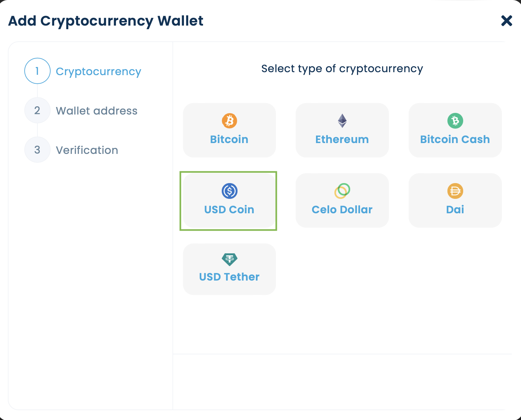521x420 pixels.
Task: Close the Add Cryptocurrency Wallet dialog
Action: (x=507, y=21)
